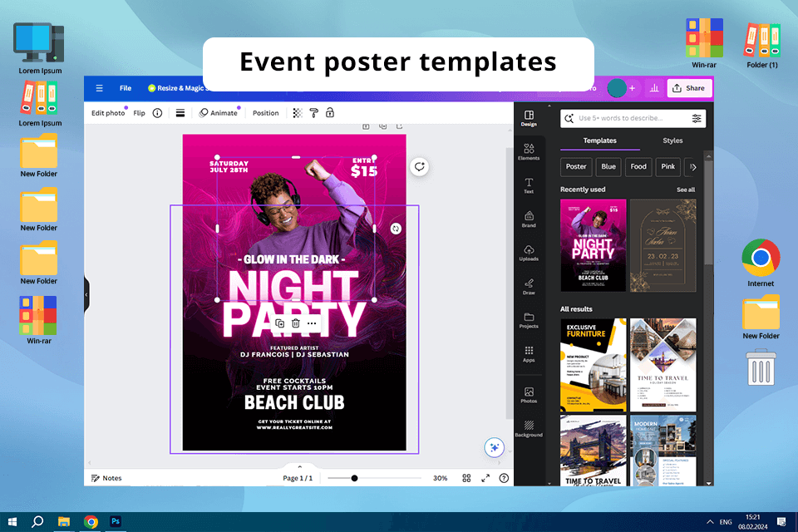Select the gold floral invitation template
Viewport: 798px width, 532px height.
point(663,245)
